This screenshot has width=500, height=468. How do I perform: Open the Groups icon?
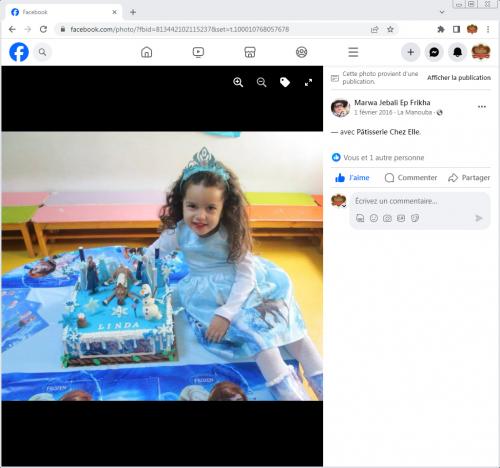pos(302,52)
